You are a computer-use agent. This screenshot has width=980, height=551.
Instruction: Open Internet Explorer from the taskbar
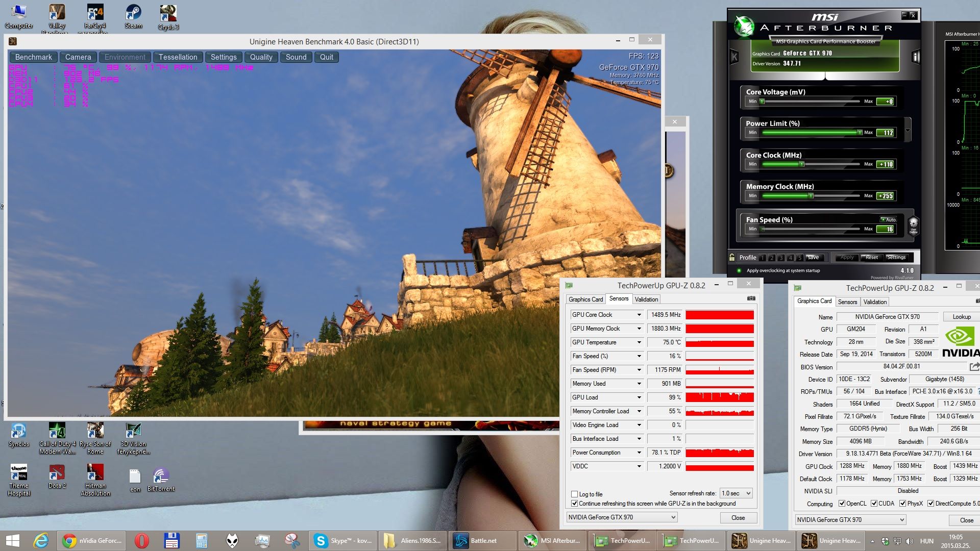(x=41, y=541)
